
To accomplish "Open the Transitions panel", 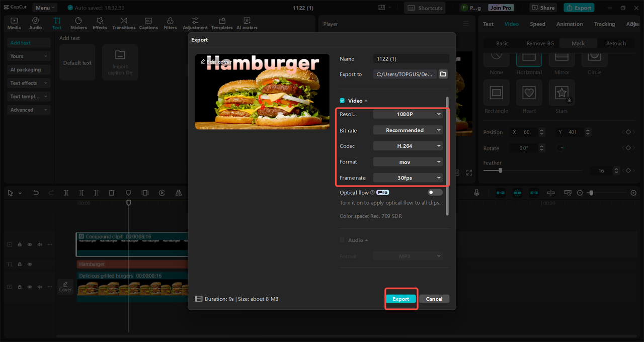I will (x=124, y=23).
